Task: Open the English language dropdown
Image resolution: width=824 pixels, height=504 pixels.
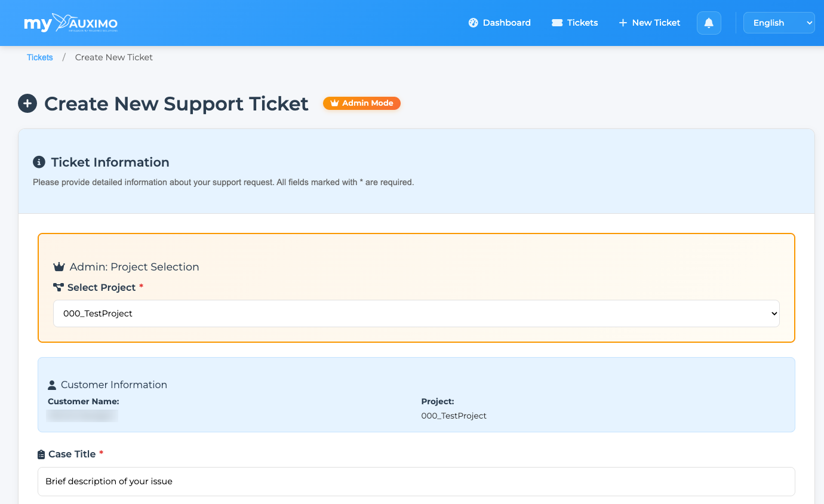Action: pos(779,23)
